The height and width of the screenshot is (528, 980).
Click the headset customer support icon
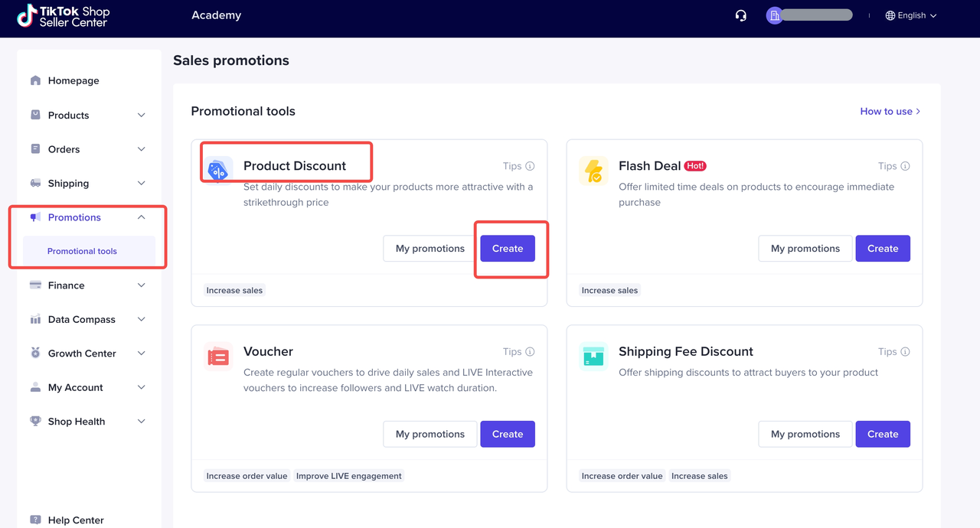point(740,15)
